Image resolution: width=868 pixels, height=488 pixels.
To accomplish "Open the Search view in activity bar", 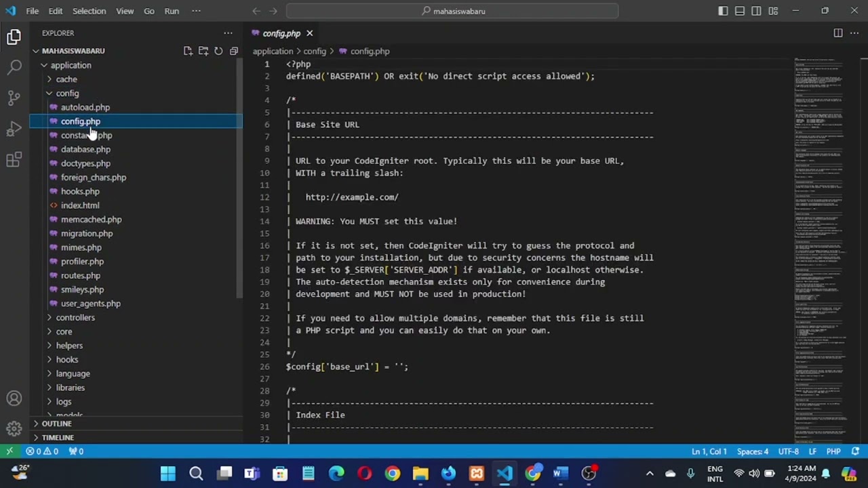I will (x=14, y=67).
